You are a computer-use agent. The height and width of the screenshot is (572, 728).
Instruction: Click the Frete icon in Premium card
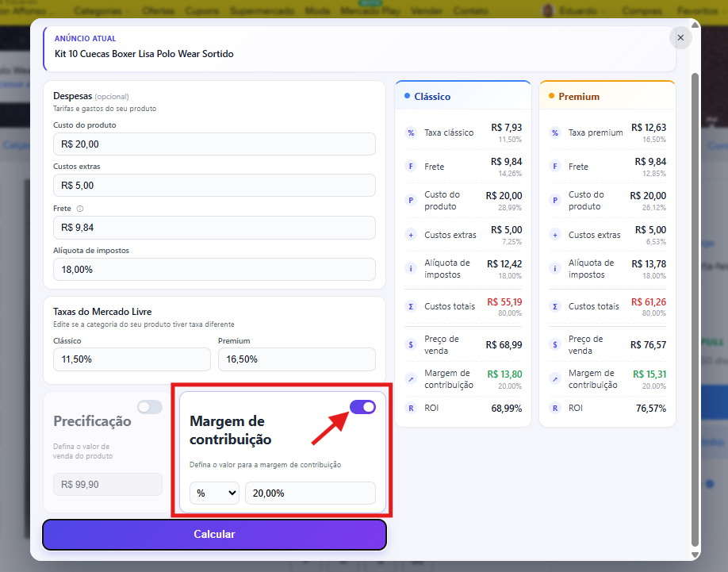[x=555, y=167]
